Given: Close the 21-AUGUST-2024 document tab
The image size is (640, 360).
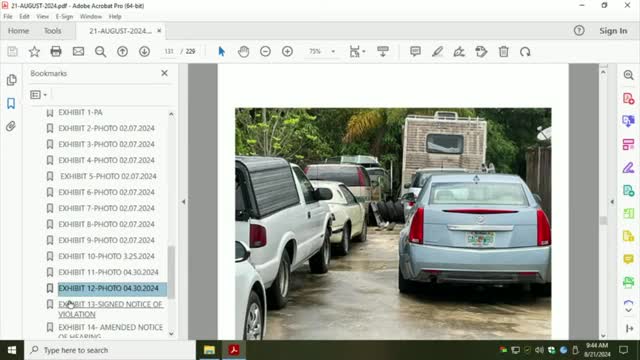Looking at the screenshot, I should pos(159,31).
